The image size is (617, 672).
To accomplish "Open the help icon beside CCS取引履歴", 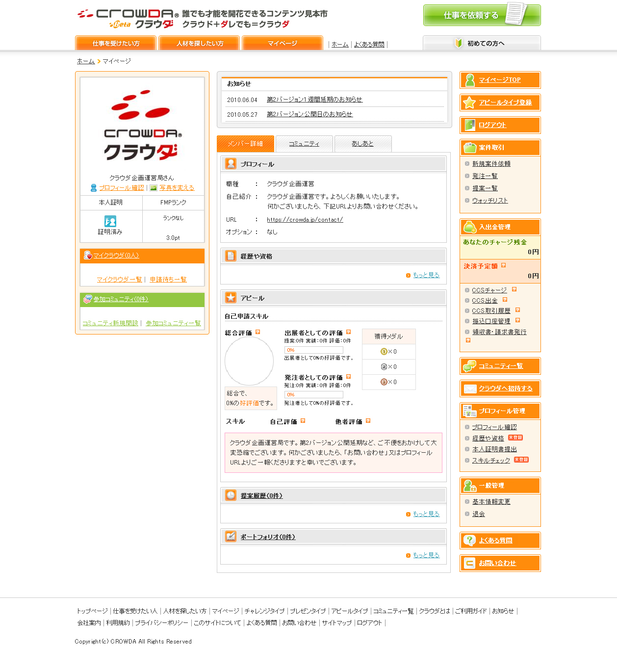I will click(518, 310).
